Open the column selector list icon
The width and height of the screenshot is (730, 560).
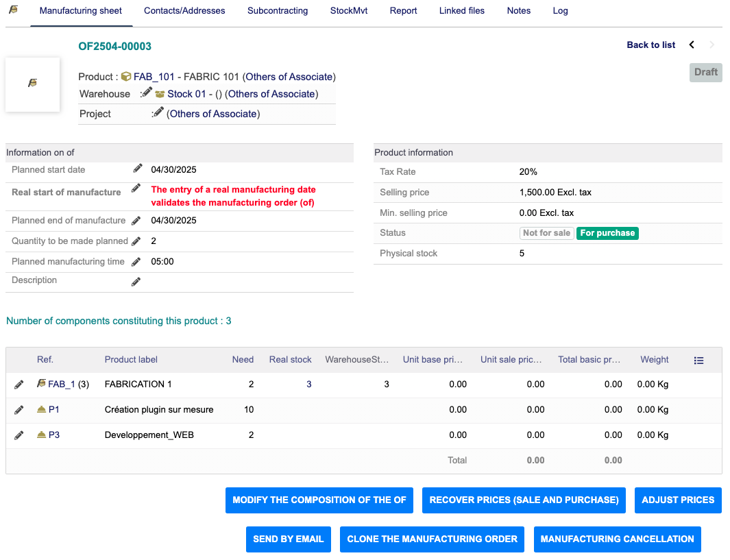(698, 360)
